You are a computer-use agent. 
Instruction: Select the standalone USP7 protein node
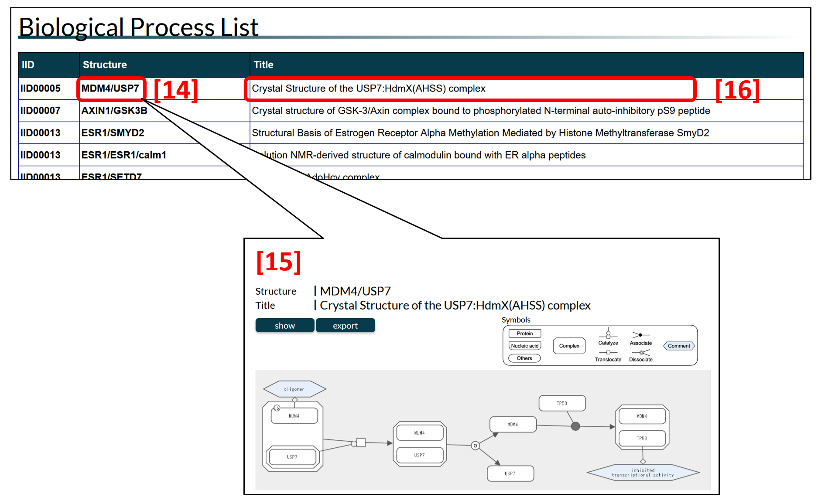pyautogui.click(x=510, y=473)
